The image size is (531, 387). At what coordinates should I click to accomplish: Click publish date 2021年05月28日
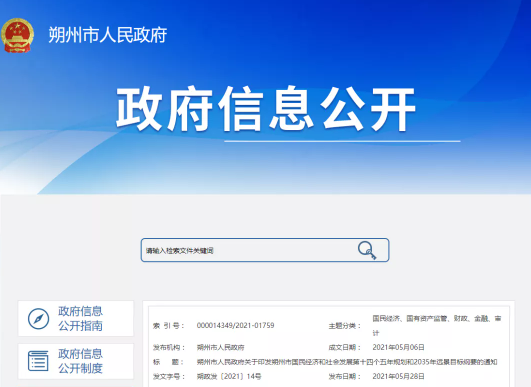click(398, 376)
